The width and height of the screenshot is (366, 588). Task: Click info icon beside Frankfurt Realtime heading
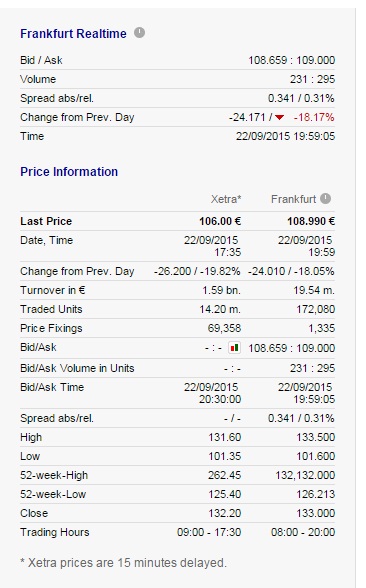140,33
